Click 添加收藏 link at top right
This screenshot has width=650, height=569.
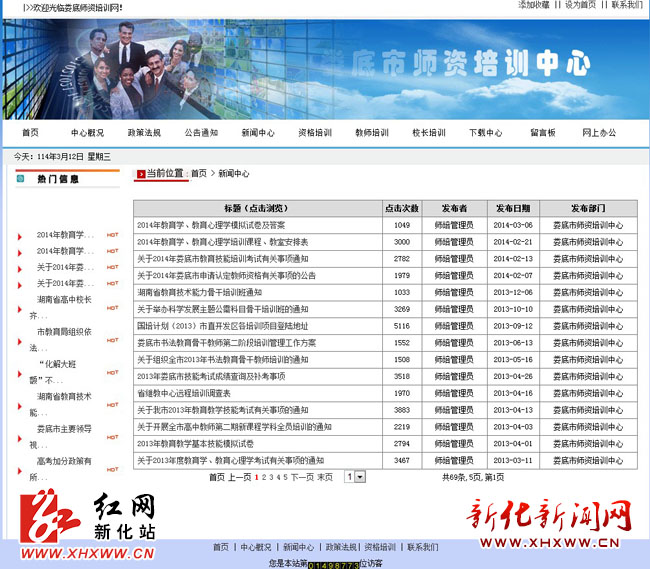(x=534, y=5)
